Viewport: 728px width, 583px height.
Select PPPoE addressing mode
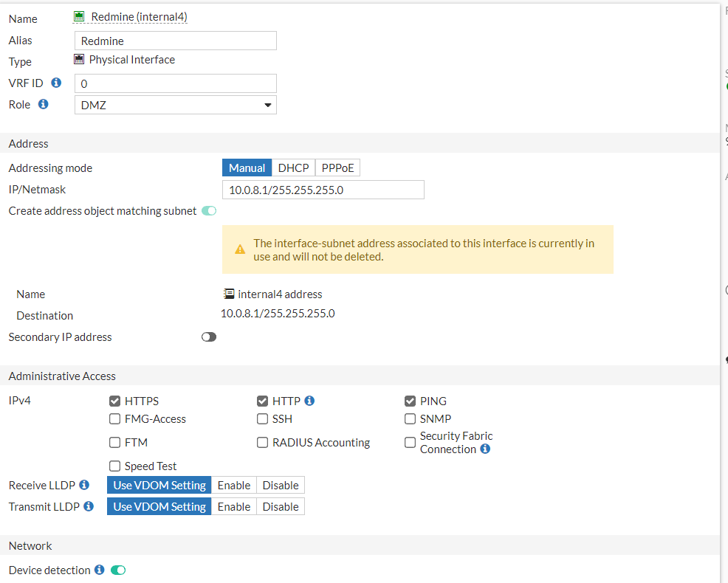[x=337, y=168]
